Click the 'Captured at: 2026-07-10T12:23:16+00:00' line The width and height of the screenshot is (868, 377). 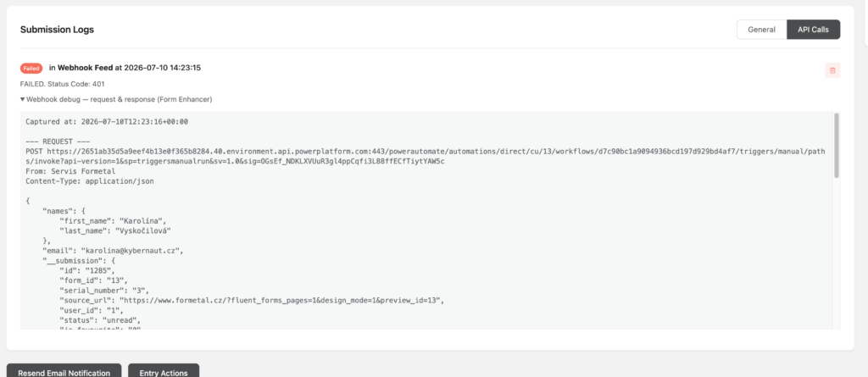[x=107, y=121]
